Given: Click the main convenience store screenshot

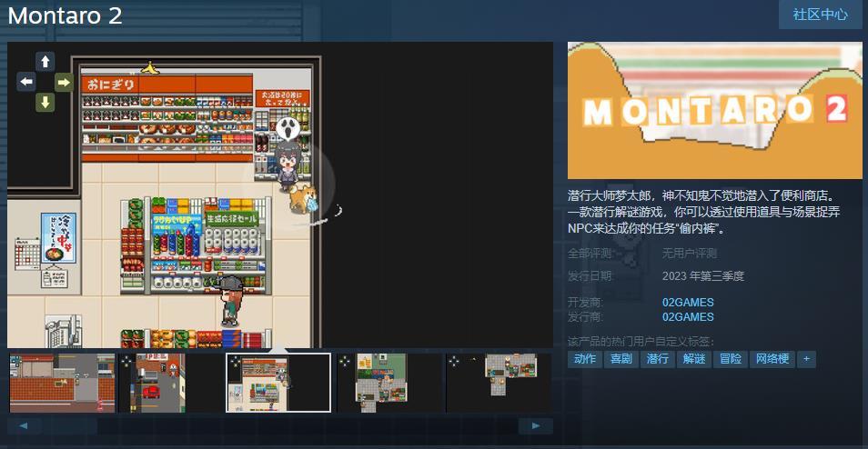Looking at the screenshot, I should [x=280, y=195].
